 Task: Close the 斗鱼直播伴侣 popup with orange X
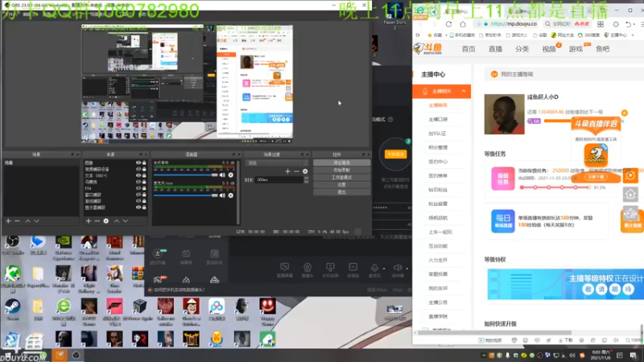coord(625,113)
